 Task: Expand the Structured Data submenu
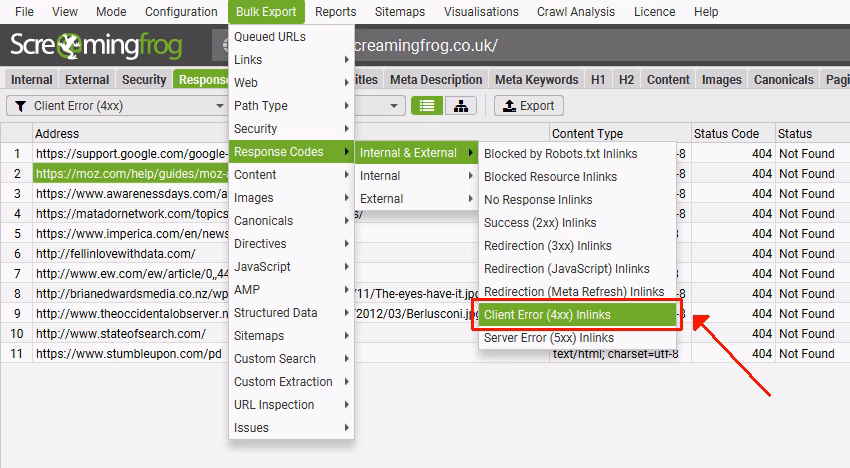point(290,313)
